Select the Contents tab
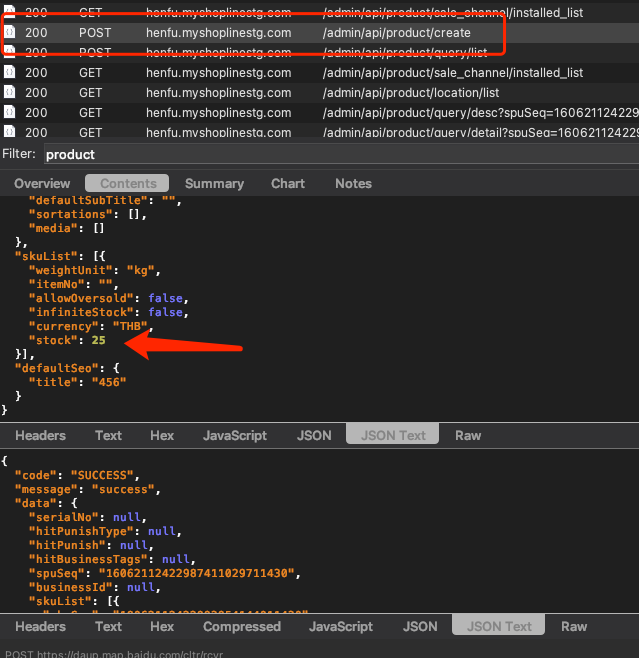 pos(128,184)
